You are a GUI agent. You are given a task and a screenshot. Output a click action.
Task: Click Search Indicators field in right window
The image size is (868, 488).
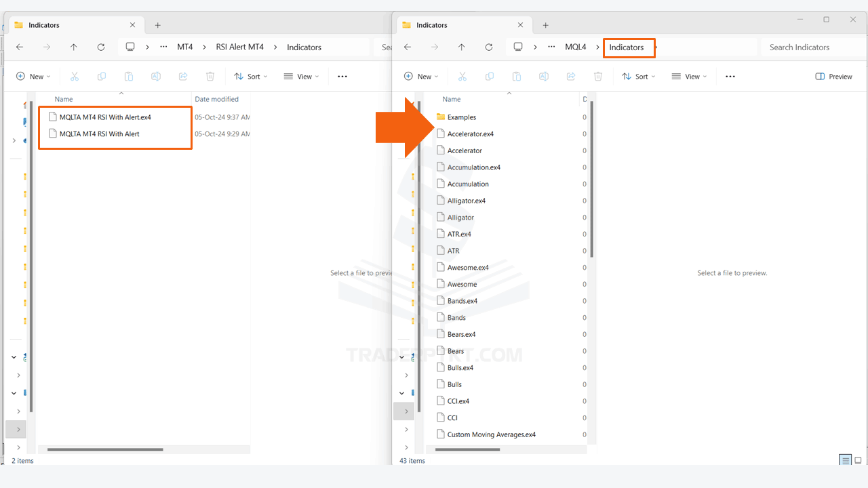coord(812,47)
